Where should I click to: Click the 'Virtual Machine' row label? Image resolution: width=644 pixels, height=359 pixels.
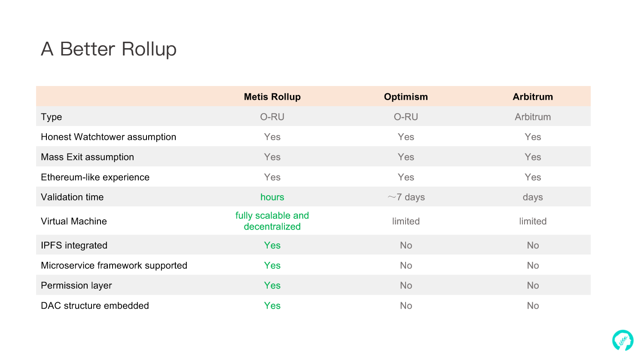(x=74, y=221)
